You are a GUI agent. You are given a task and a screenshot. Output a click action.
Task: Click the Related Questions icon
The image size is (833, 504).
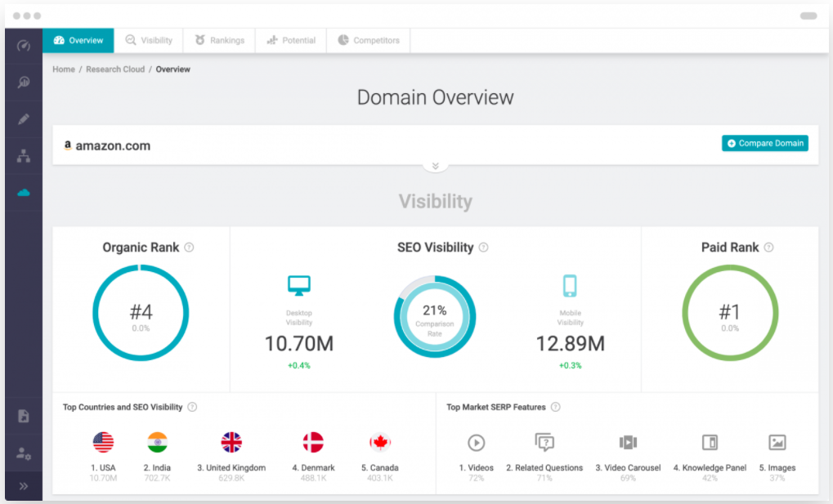coord(544,442)
